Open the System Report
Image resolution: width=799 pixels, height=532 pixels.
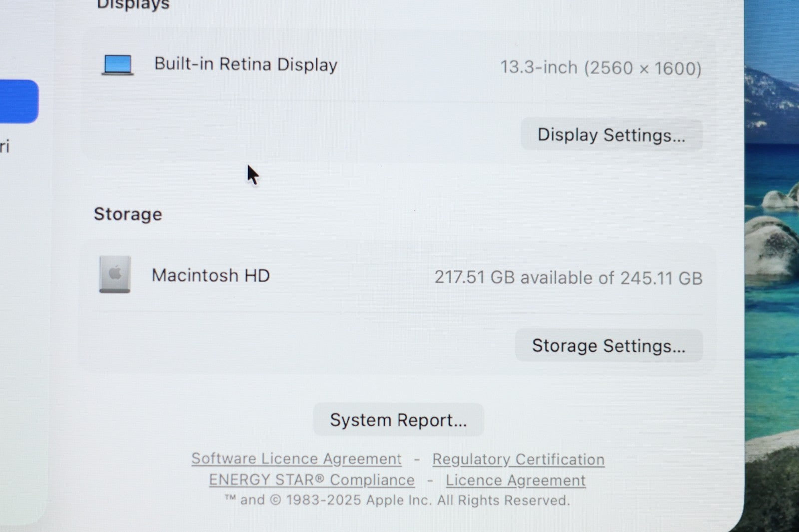coord(398,420)
